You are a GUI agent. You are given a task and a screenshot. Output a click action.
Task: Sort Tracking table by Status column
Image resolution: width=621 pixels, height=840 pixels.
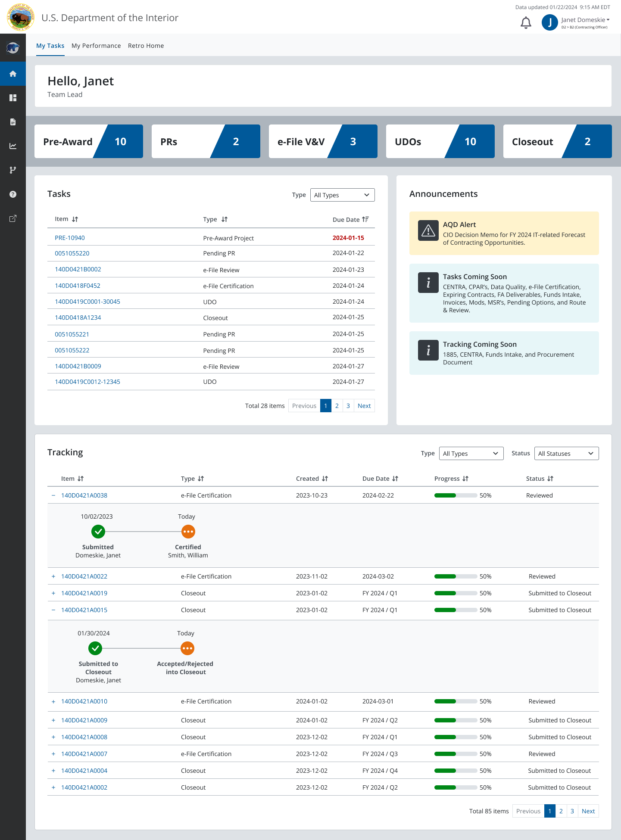[x=550, y=479]
